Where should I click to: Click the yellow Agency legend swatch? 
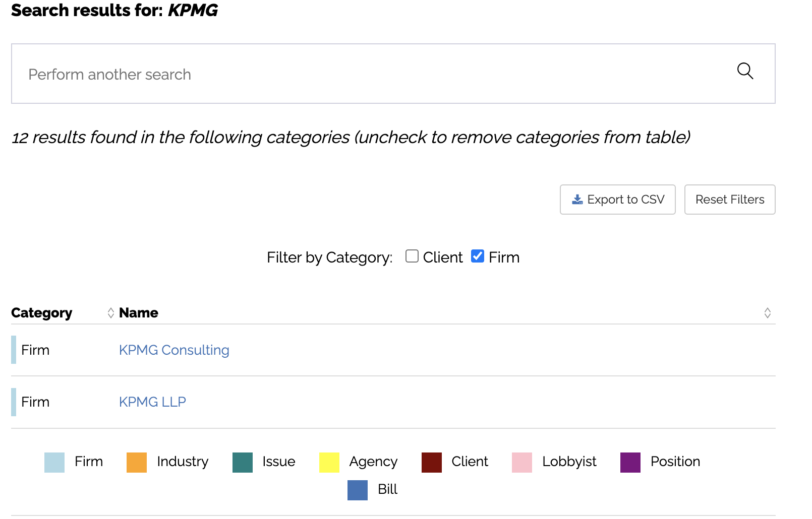(329, 462)
